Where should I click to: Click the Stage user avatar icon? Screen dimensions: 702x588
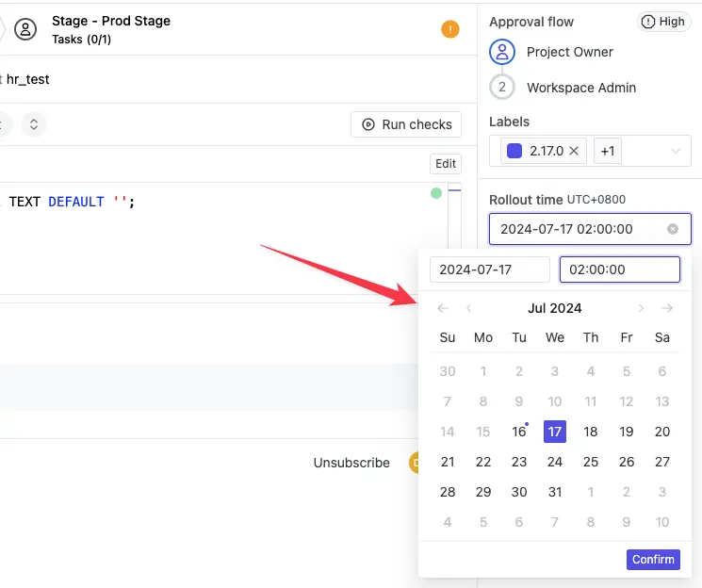[x=26, y=29]
